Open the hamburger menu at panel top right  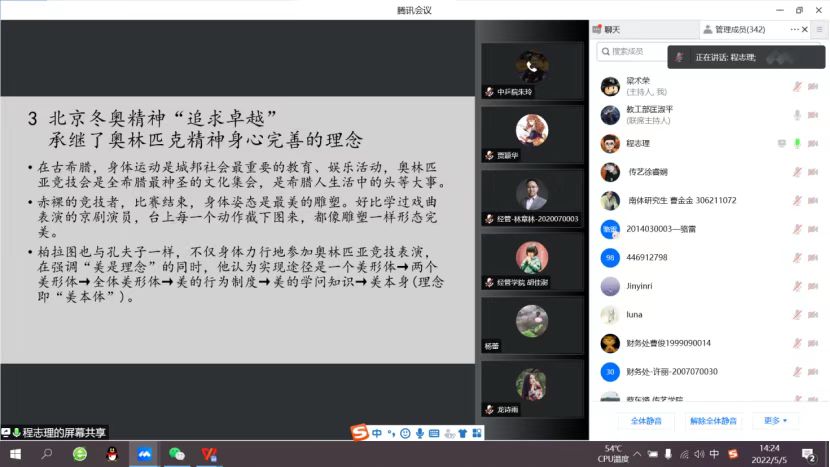[x=819, y=30]
